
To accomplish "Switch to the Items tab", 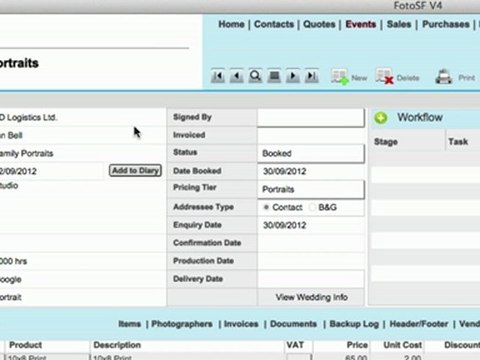I will pos(130,324).
